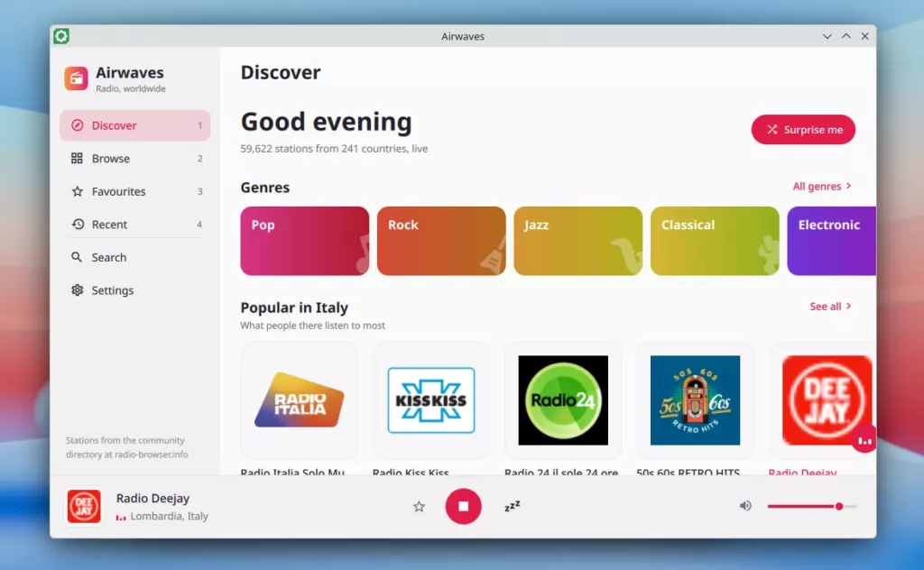Select the Rock genre card

[x=441, y=241]
